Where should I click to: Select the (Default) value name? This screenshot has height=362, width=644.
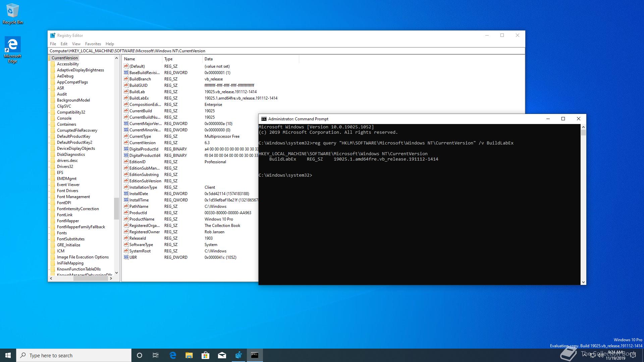tap(137, 66)
